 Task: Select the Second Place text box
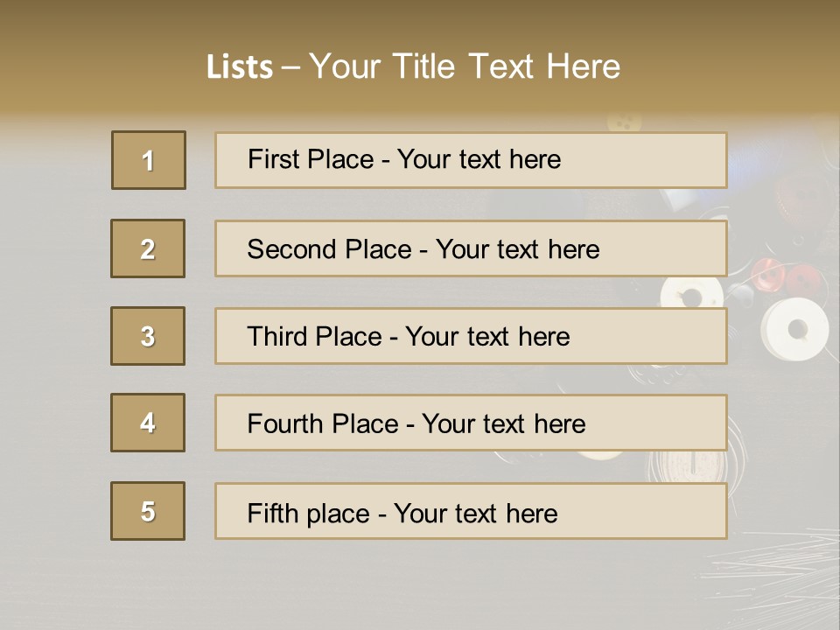coord(471,248)
